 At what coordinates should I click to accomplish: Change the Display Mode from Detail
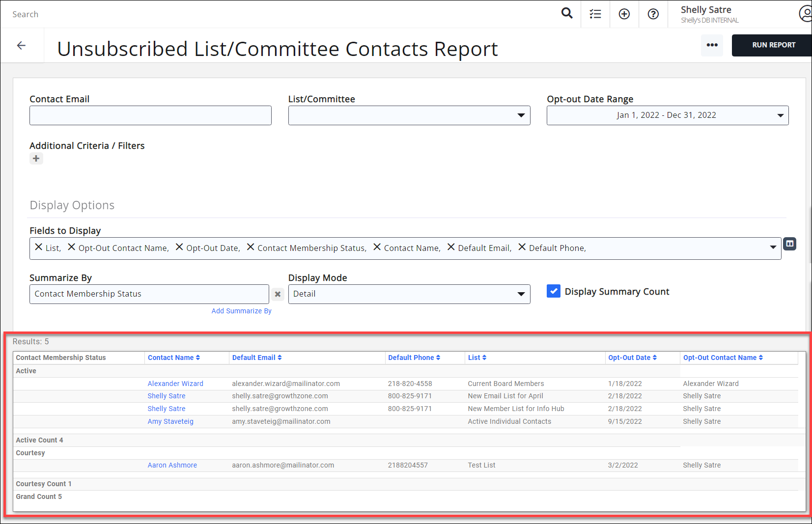pos(521,294)
